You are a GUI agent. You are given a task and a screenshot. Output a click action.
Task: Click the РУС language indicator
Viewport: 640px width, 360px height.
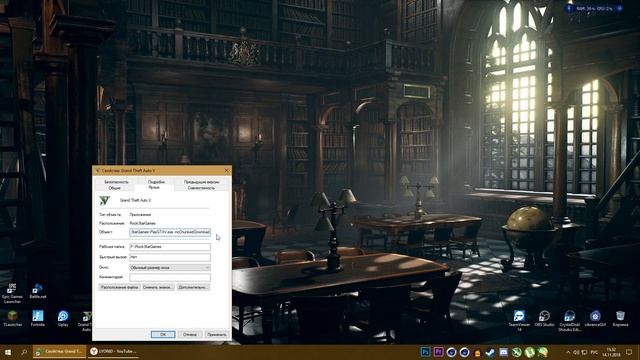594,352
